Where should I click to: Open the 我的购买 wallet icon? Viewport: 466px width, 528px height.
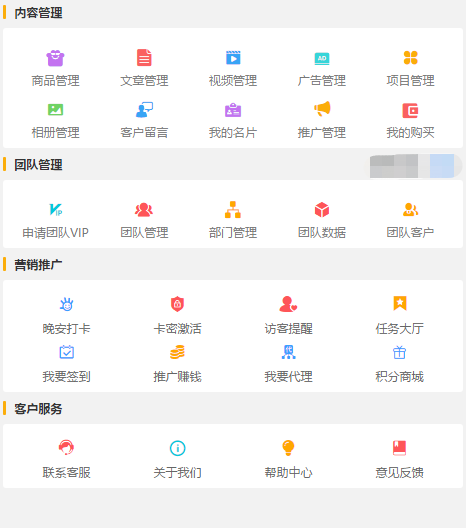tap(410, 110)
